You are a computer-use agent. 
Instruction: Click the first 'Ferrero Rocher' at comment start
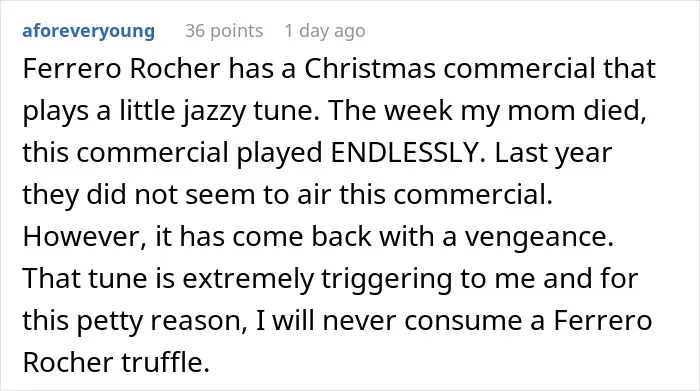click(x=121, y=69)
